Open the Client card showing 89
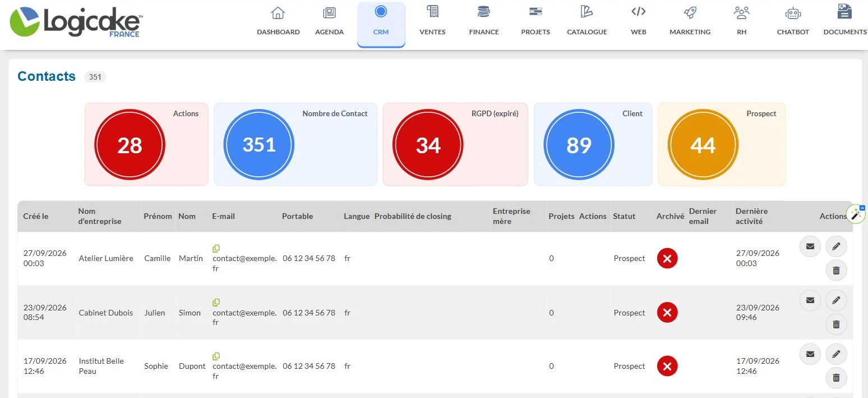868x398 pixels. tap(593, 144)
